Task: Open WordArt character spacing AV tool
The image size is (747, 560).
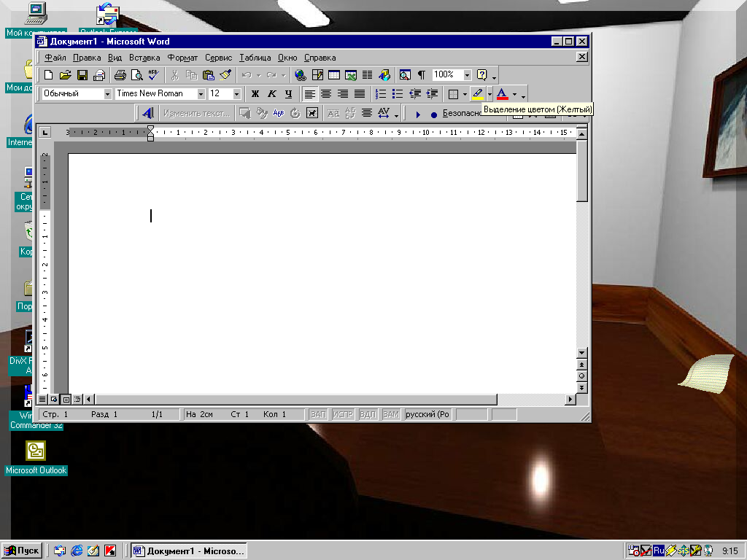Action: 384,113
